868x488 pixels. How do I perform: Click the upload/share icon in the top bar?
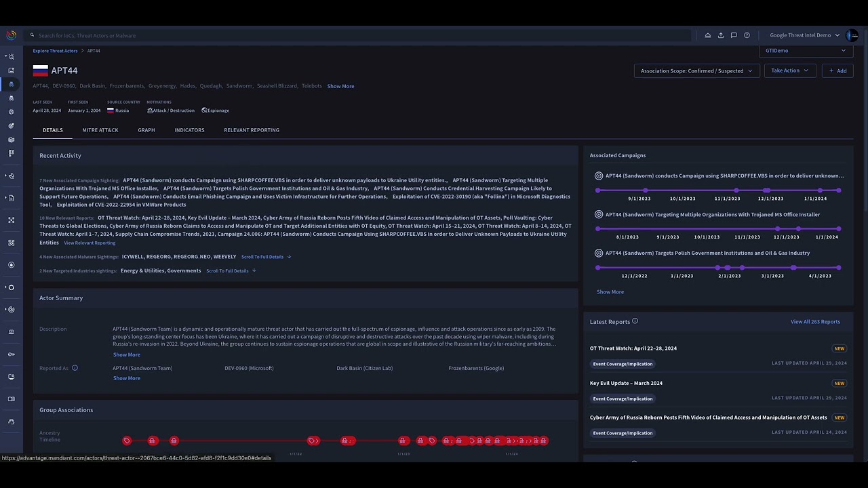click(721, 35)
